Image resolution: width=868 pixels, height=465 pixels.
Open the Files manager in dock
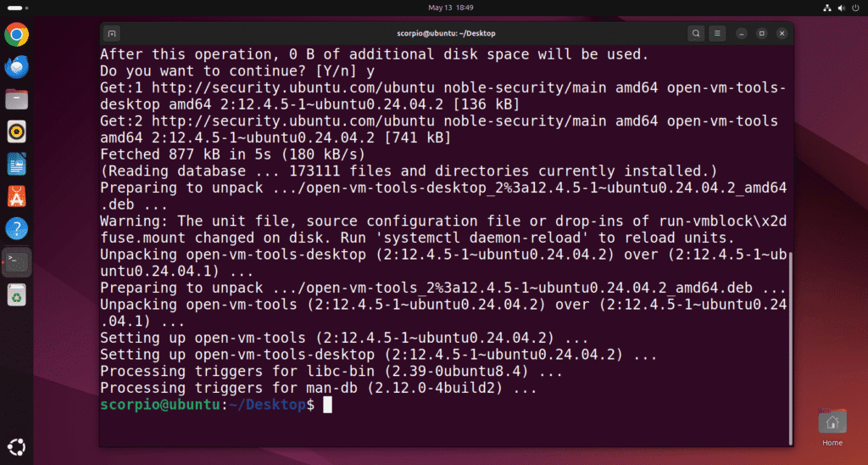pyautogui.click(x=17, y=99)
